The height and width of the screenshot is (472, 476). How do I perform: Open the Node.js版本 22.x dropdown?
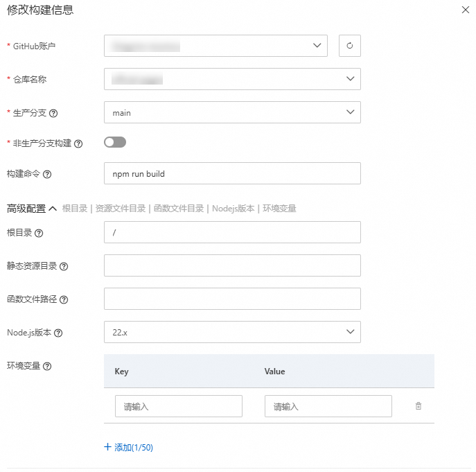click(x=232, y=332)
